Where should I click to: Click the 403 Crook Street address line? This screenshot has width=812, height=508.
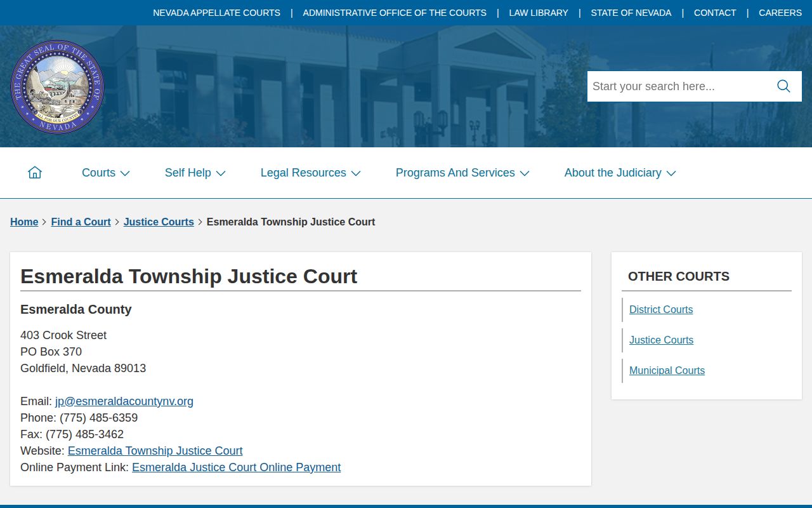[63, 335]
